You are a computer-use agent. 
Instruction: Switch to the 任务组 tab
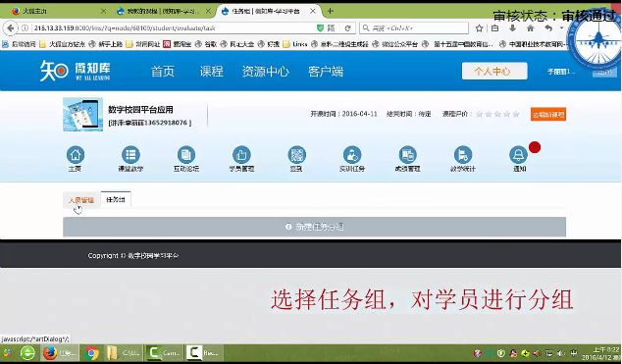(x=116, y=199)
